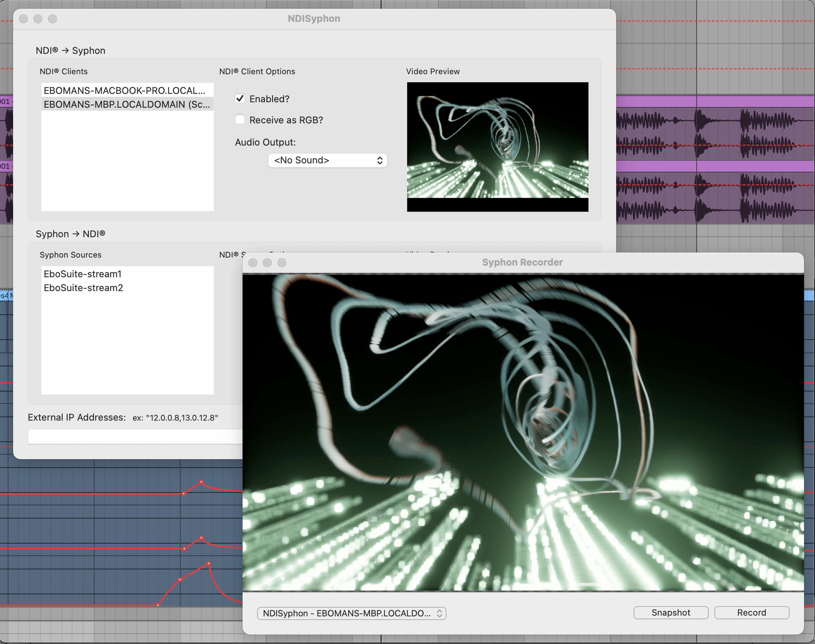Viewport: 815px width, 644px height.
Task: Close the NDISyphon window
Action: 24,19
